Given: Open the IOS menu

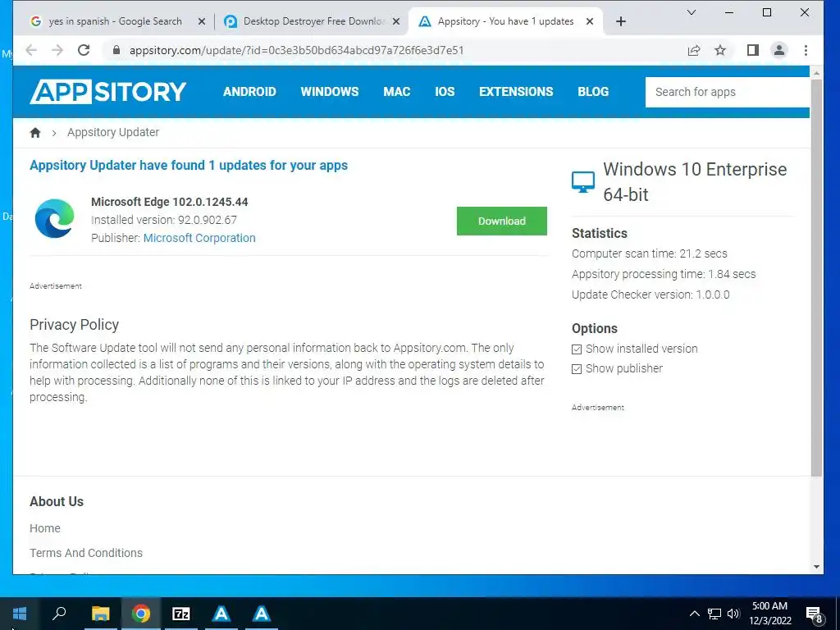Looking at the screenshot, I should [x=445, y=92].
